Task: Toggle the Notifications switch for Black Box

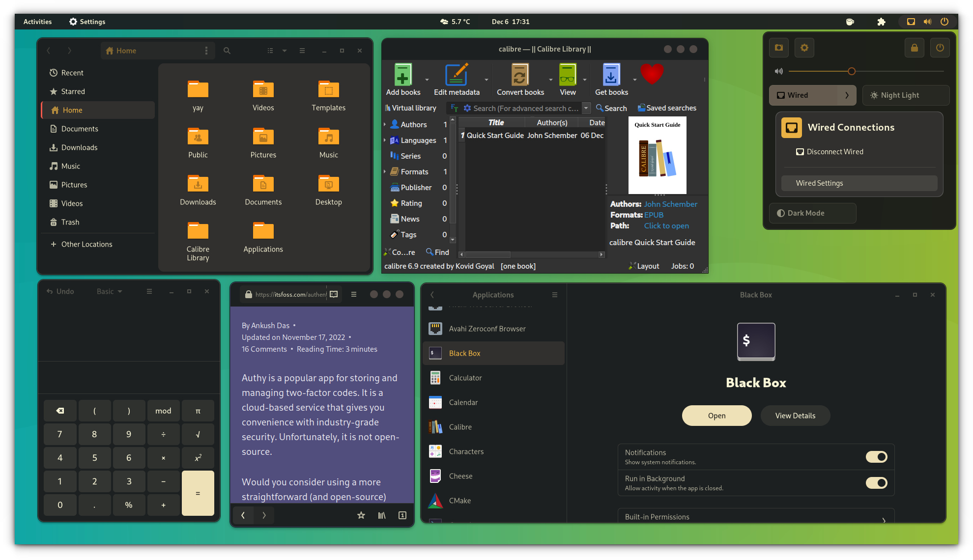Action: [876, 457]
